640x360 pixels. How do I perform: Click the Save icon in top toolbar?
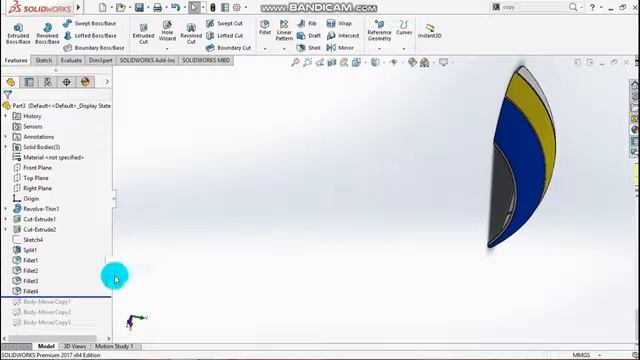pyautogui.click(x=139, y=7)
